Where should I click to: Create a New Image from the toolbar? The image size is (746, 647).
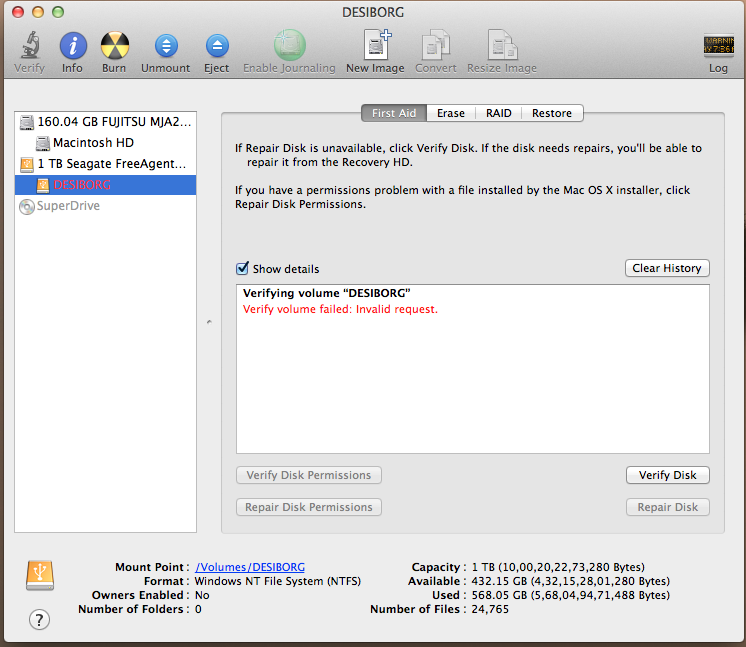tap(376, 45)
